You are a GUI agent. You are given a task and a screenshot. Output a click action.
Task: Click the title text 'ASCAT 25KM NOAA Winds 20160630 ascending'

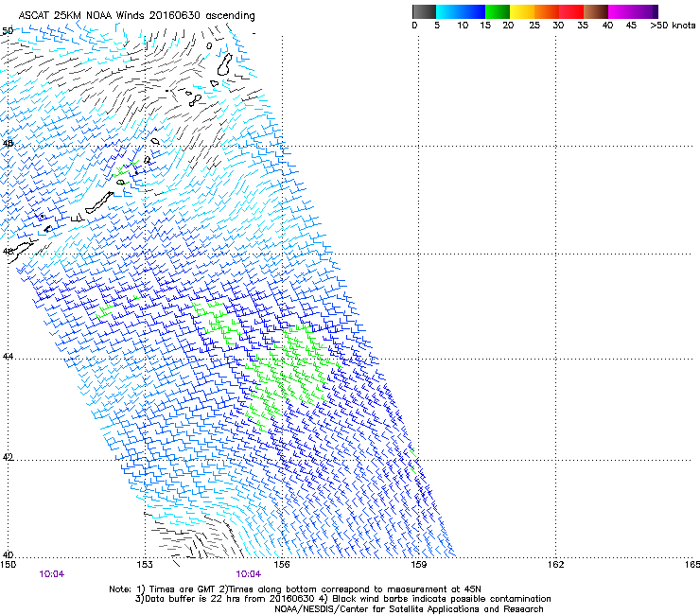coord(136,16)
